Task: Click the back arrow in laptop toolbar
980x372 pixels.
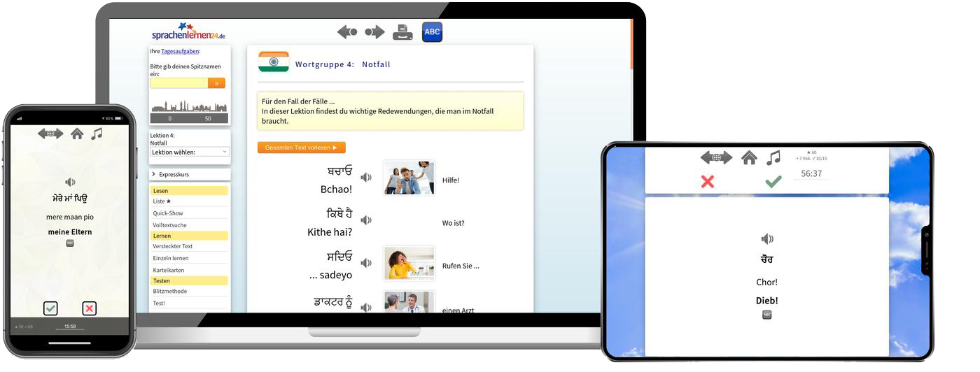Action: 347,31
